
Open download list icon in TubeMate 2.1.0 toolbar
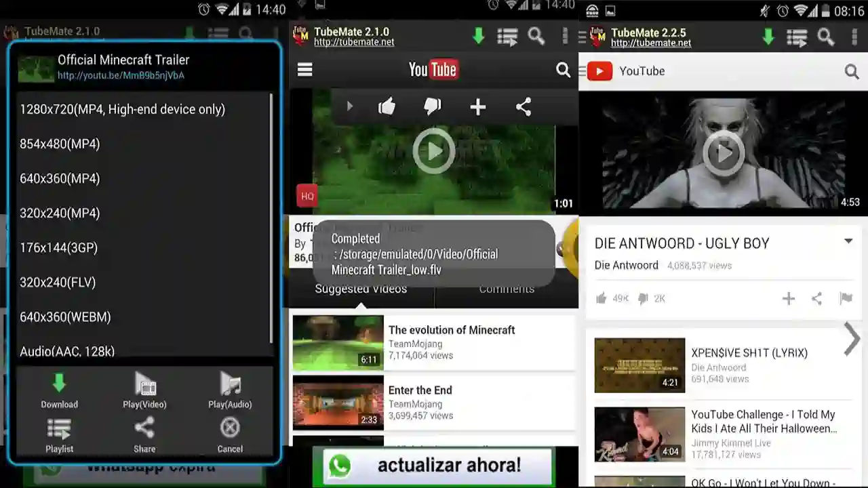tap(507, 37)
